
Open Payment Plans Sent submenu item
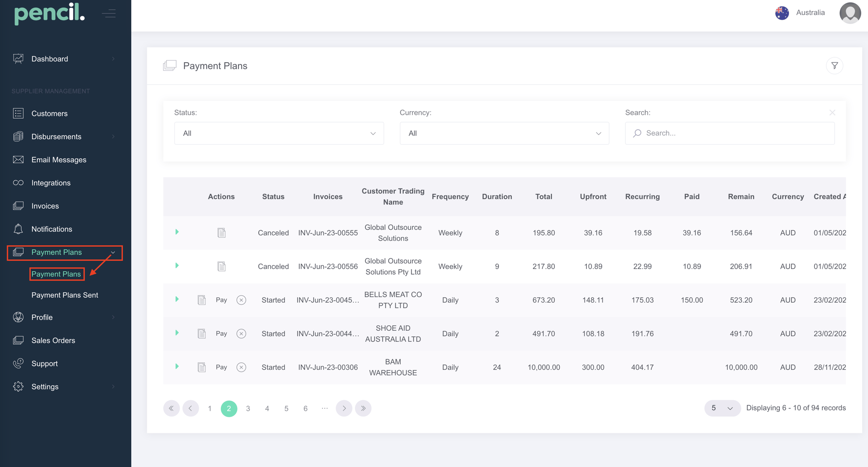(65, 295)
